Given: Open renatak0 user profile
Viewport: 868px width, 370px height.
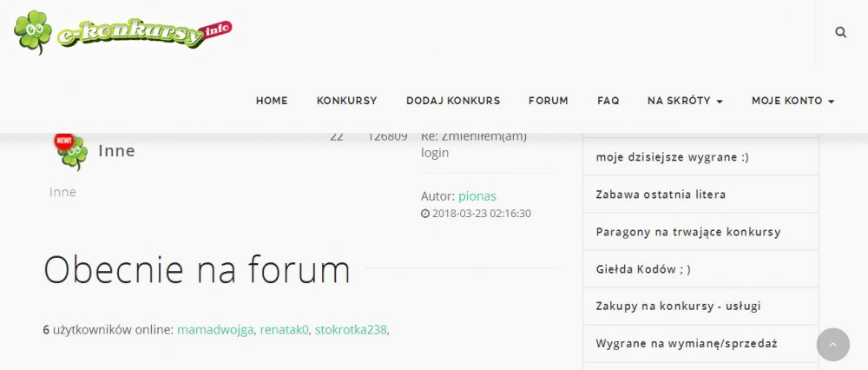Looking at the screenshot, I should tap(285, 330).
